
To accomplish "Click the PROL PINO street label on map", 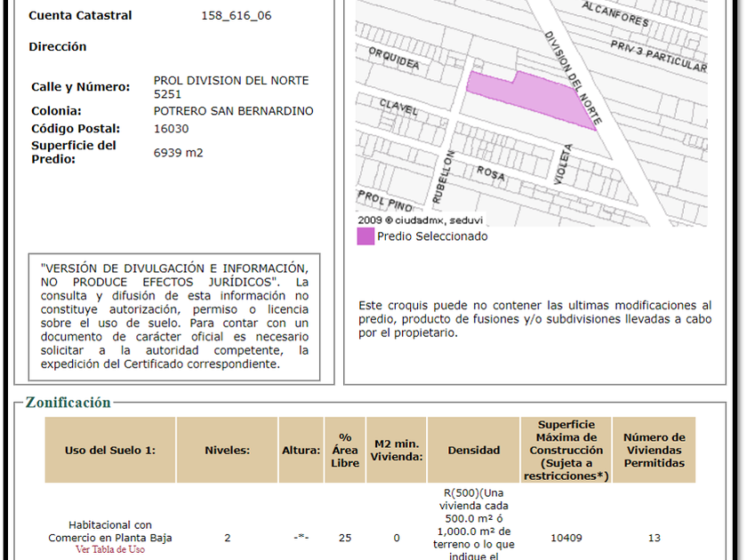I will click(x=385, y=201).
